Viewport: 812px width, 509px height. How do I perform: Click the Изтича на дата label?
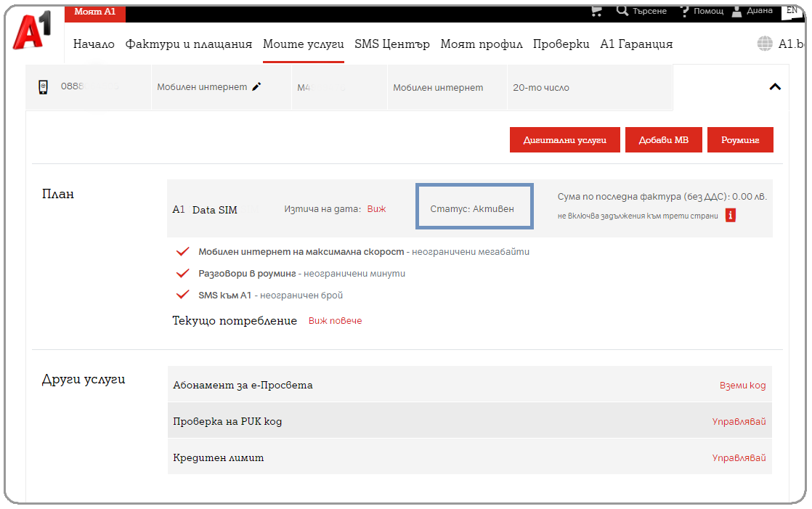[322, 208]
